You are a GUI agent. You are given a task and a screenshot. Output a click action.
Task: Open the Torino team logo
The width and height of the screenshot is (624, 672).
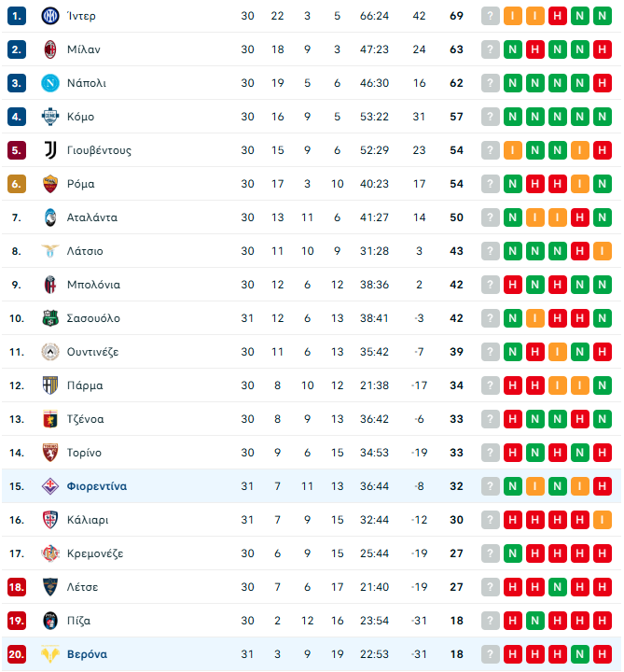[x=49, y=453]
